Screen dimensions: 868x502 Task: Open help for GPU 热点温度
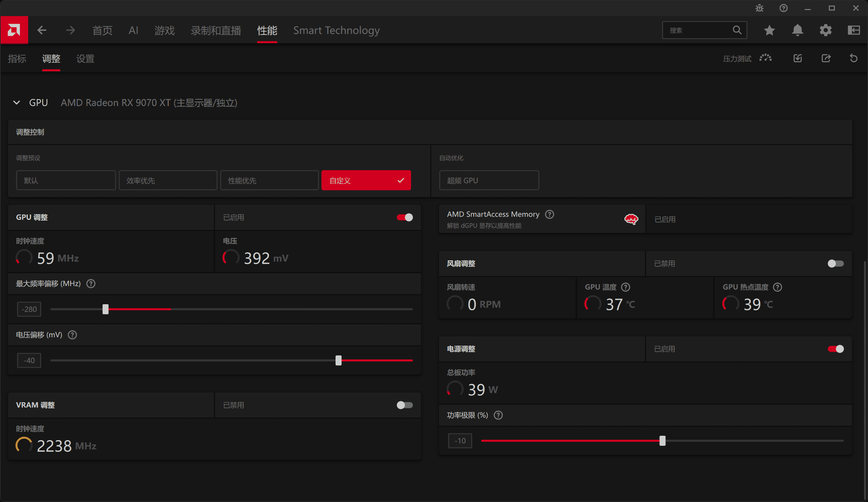pyautogui.click(x=777, y=287)
